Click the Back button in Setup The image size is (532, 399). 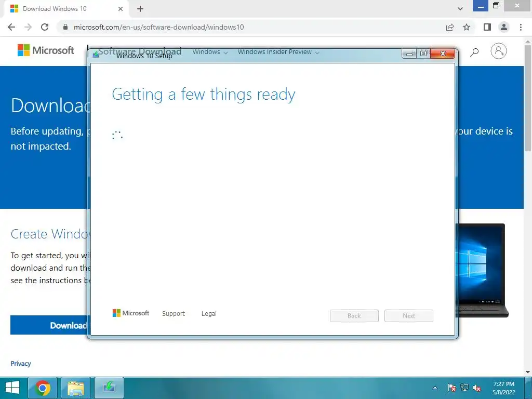point(354,316)
